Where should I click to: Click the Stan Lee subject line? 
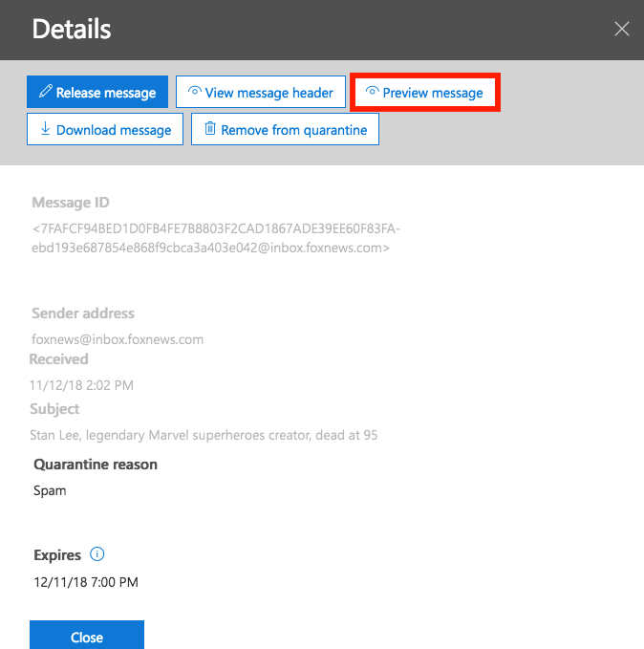[204, 435]
